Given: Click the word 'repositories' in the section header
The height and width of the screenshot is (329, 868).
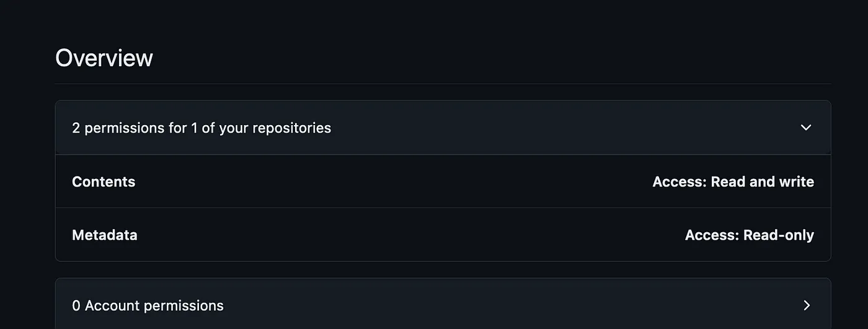Looking at the screenshot, I should click(291, 128).
